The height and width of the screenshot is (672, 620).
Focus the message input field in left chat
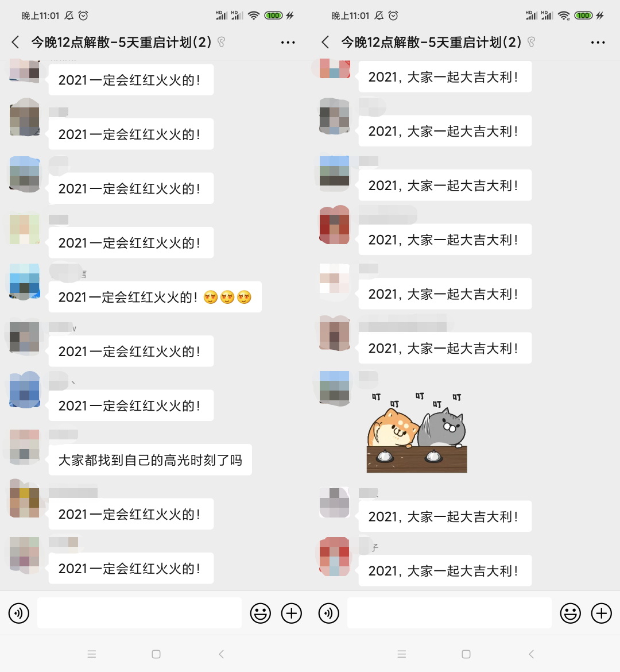tap(139, 613)
